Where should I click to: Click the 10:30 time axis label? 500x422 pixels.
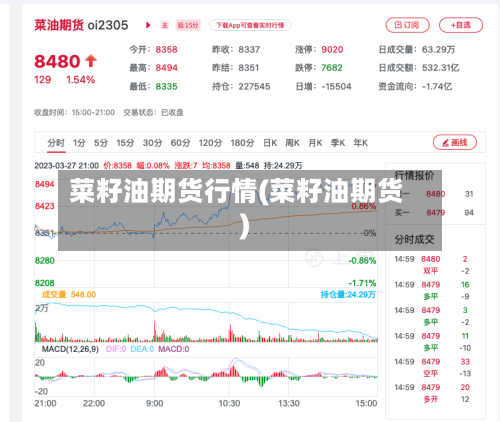click(229, 404)
